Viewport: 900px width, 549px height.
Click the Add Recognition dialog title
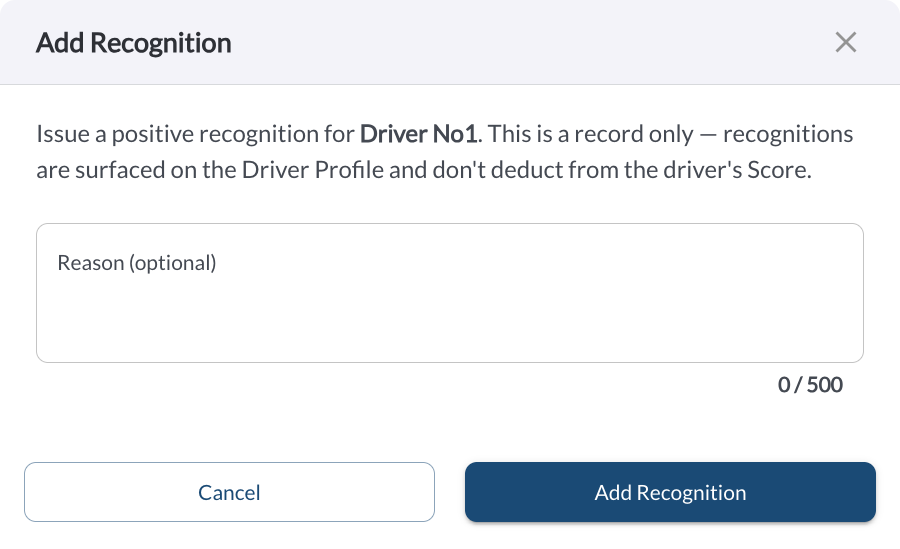click(x=134, y=43)
